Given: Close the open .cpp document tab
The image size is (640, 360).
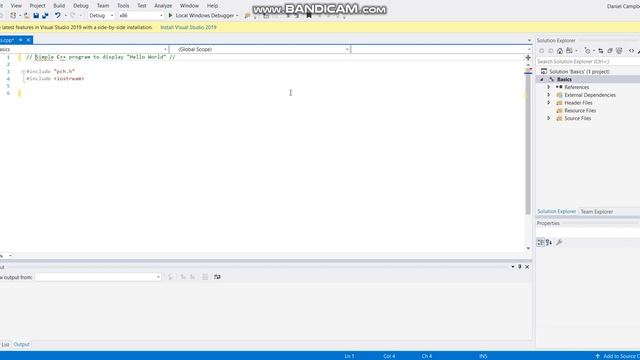Looking at the screenshot, I should click(28, 40).
